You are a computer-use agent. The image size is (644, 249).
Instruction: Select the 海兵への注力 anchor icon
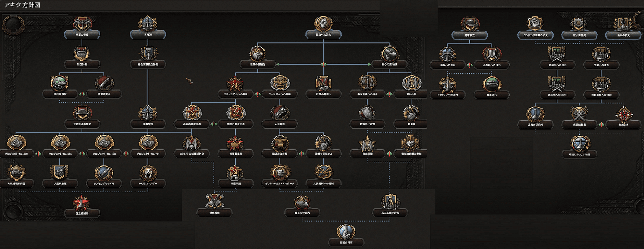pyautogui.click(x=447, y=55)
